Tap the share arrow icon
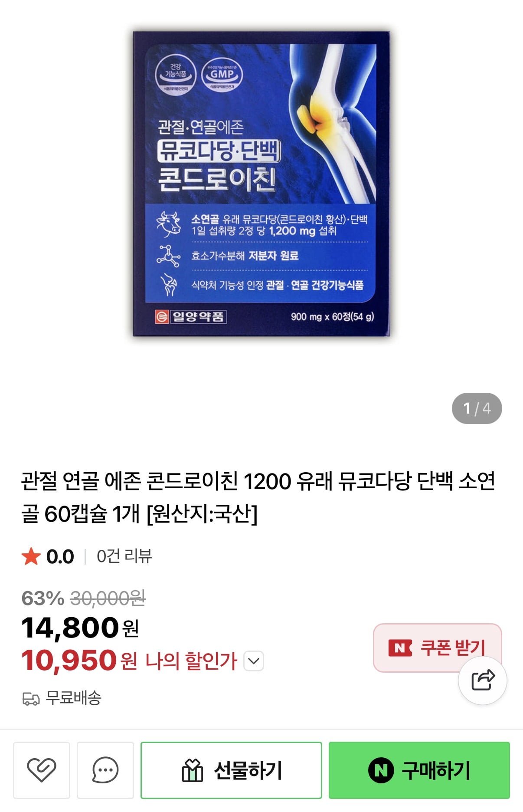The height and width of the screenshot is (812, 523). (483, 680)
